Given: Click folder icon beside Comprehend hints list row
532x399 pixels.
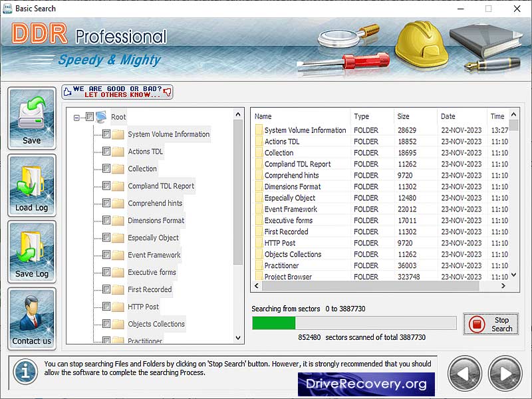Looking at the screenshot, I should click(259, 175).
